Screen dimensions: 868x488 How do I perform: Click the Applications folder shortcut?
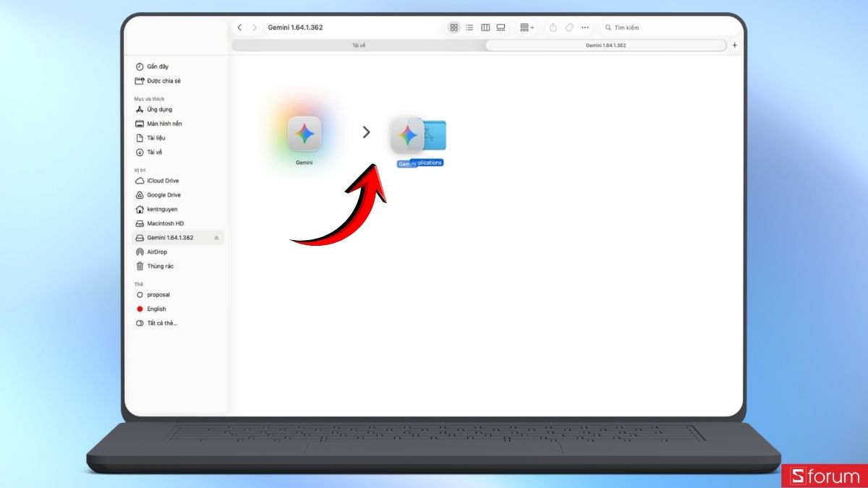click(x=434, y=135)
